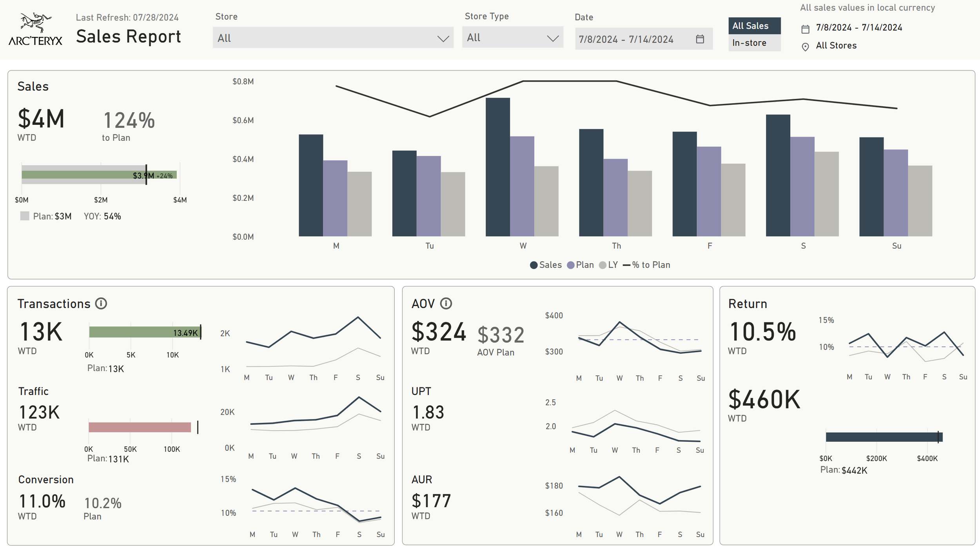Click Transactions info icon
This screenshot has width=980, height=550.
pyautogui.click(x=101, y=304)
